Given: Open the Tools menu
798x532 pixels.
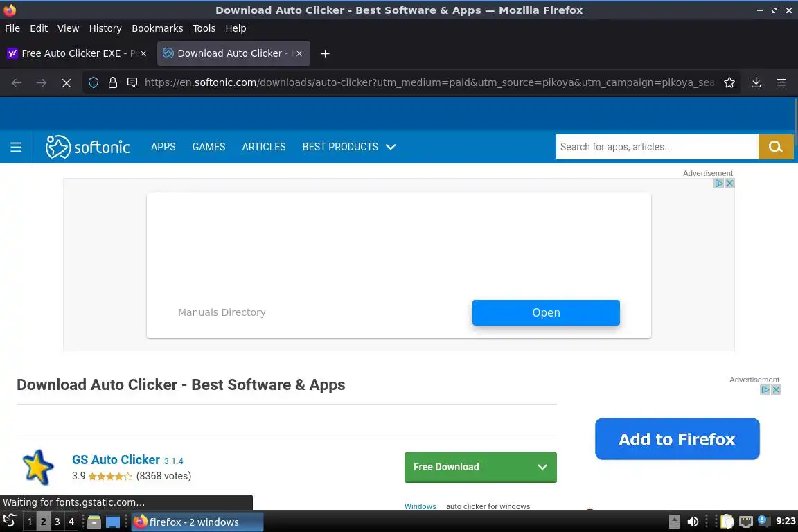Looking at the screenshot, I should tap(204, 28).
